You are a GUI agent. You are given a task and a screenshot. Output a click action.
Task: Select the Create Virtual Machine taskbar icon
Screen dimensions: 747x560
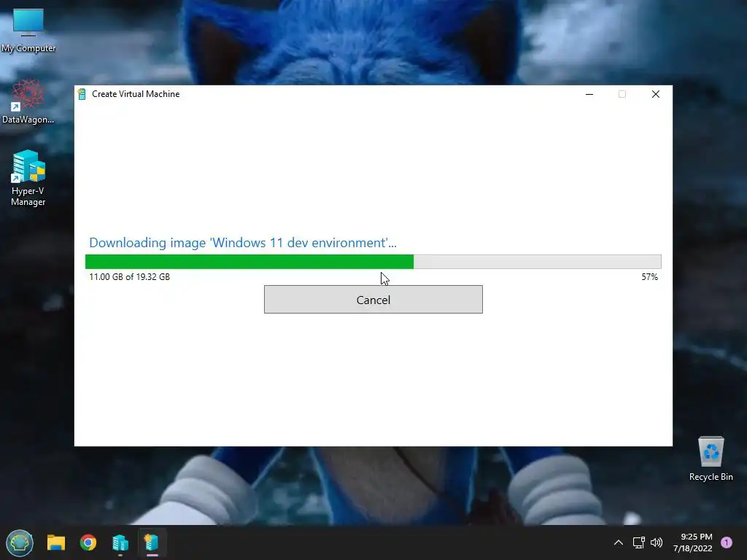pos(152,542)
